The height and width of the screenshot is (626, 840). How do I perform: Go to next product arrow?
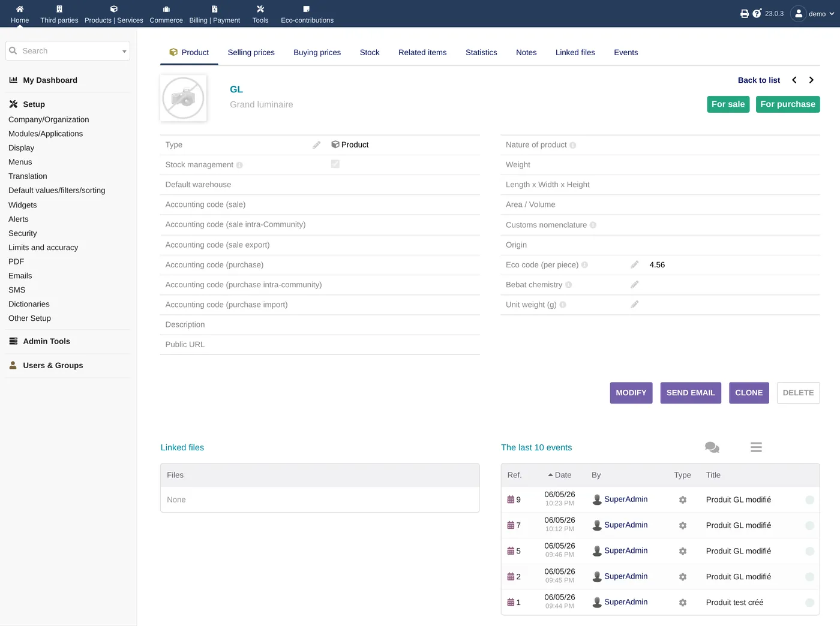point(811,80)
